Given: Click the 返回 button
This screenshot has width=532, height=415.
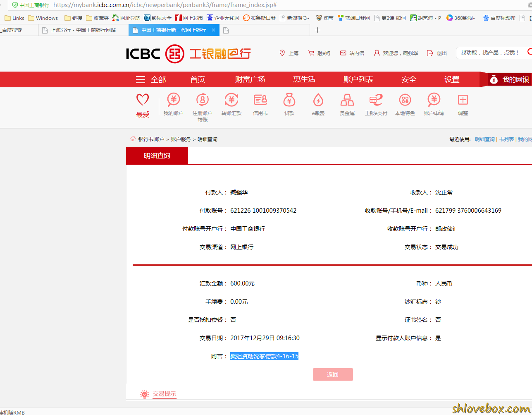Looking at the screenshot, I should click(333, 374).
